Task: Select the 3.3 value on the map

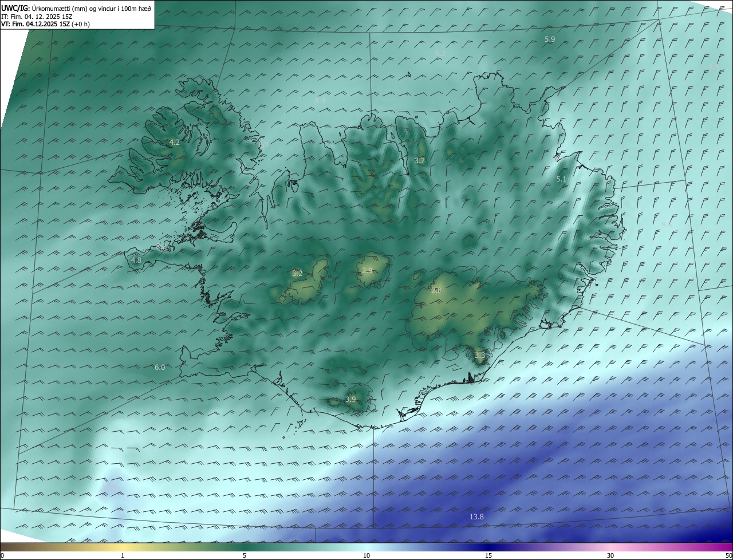Action: pos(480,356)
